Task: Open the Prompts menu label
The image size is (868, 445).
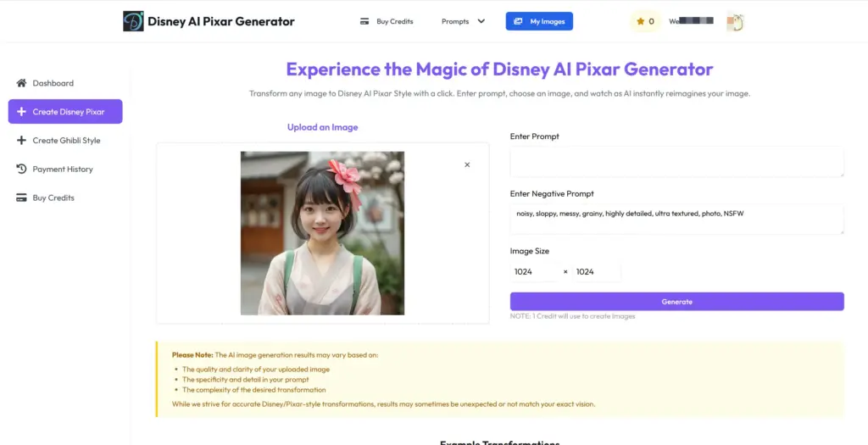Action: click(x=455, y=21)
